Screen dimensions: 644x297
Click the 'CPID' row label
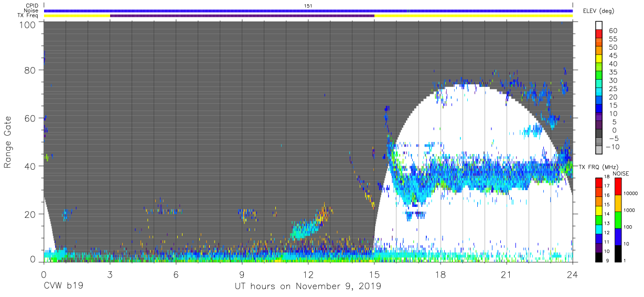tap(31, 5)
